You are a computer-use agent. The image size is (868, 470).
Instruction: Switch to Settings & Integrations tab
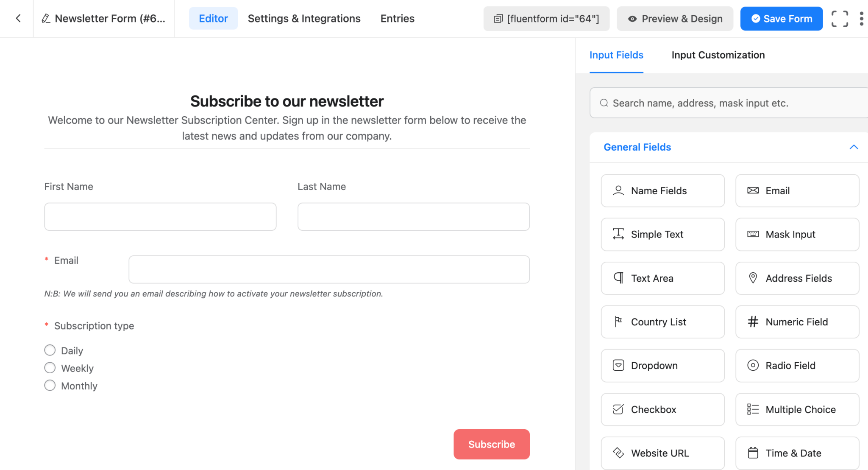(x=304, y=18)
